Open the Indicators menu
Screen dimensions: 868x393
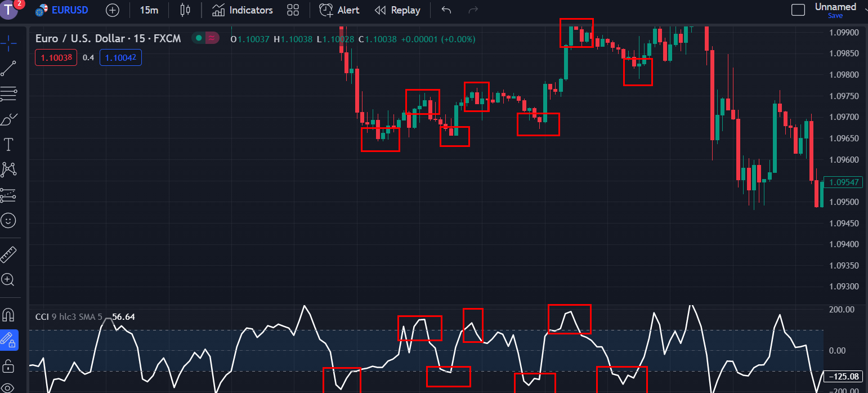pyautogui.click(x=243, y=10)
